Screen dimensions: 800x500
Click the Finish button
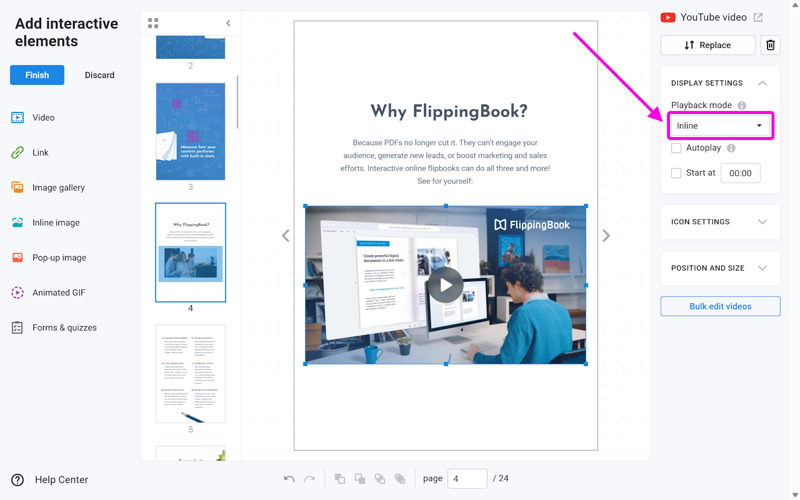coord(37,75)
